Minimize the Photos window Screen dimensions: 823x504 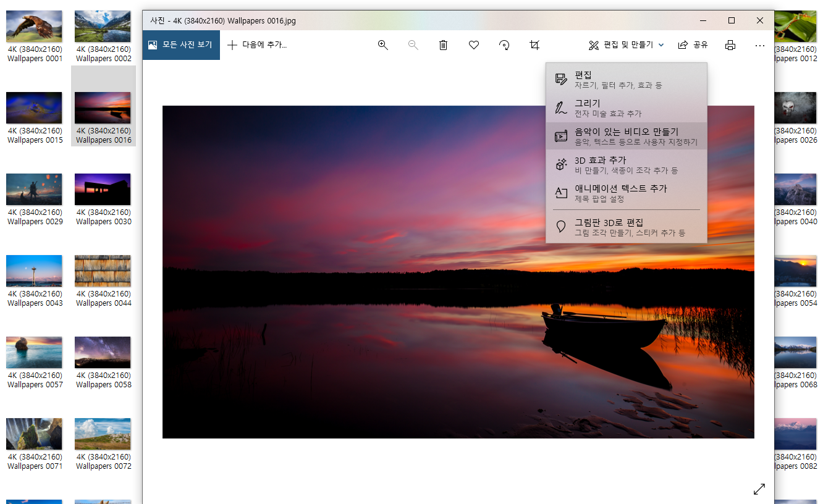point(703,20)
